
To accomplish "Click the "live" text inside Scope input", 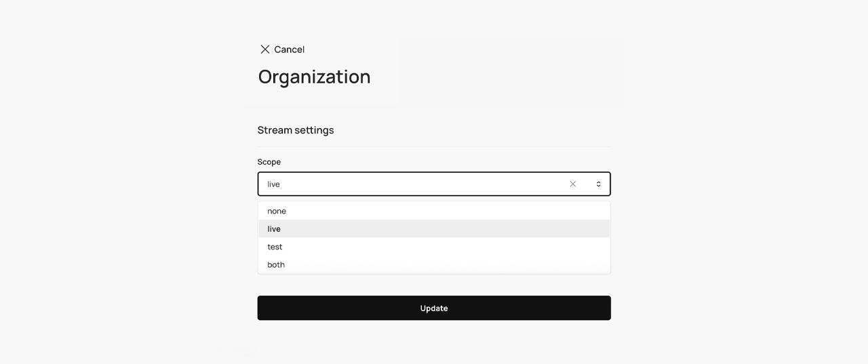I will 274,184.
